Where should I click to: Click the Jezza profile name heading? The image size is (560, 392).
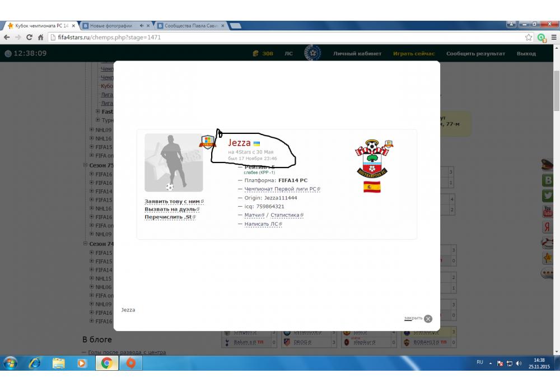tap(239, 143)
